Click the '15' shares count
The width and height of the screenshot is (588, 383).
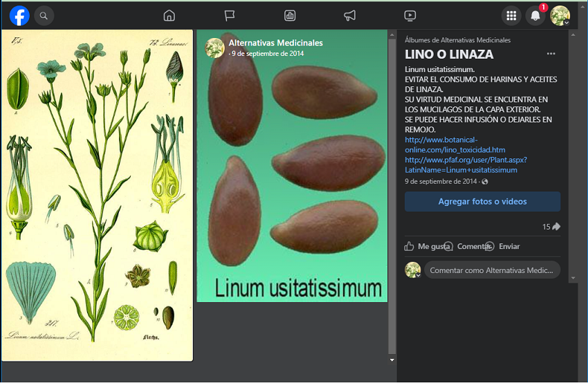(x=546, y=227)
